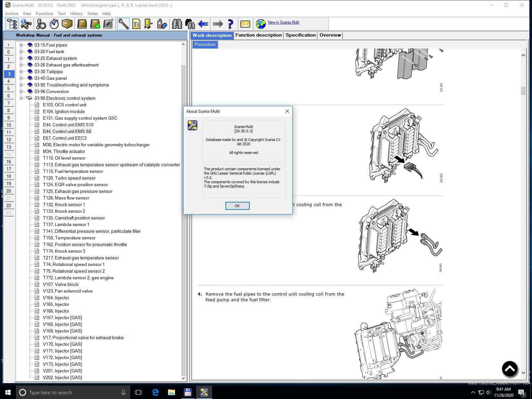This screenshot has width=532, height=399.
Task: Open T126, Mass flow sensor
Action: [66, 198]
